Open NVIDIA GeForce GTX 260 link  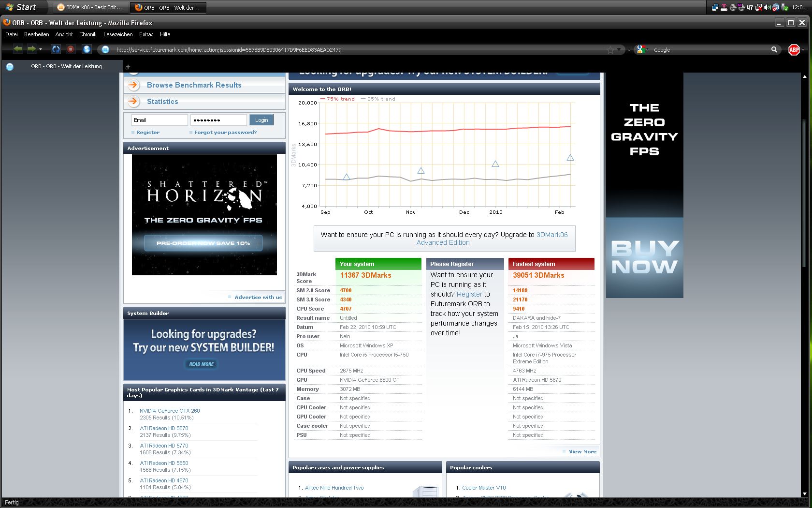[170, 411]
